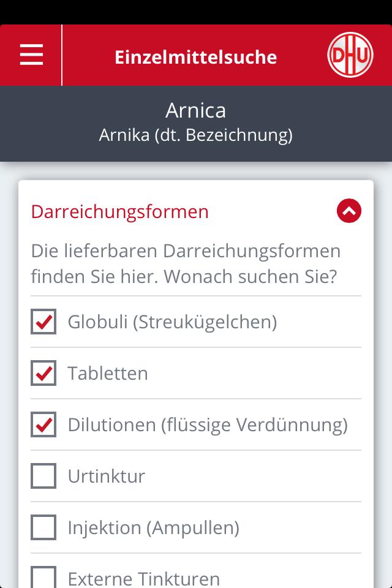Check the Injektion (Ampullen) option
Screen dimensions: 392x588
point(43,527)
